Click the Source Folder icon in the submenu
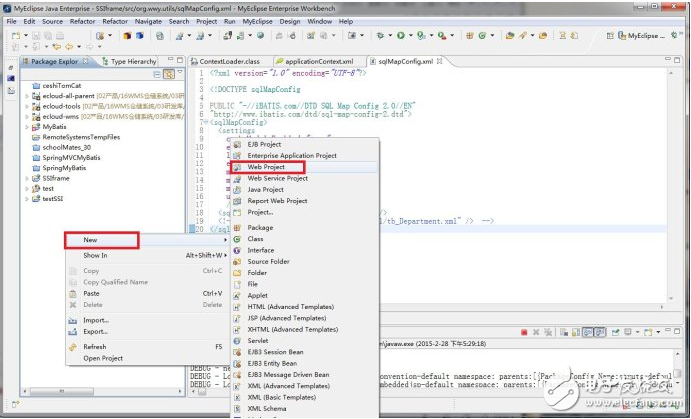Viewport: 691px width, 419px height. 238,262
